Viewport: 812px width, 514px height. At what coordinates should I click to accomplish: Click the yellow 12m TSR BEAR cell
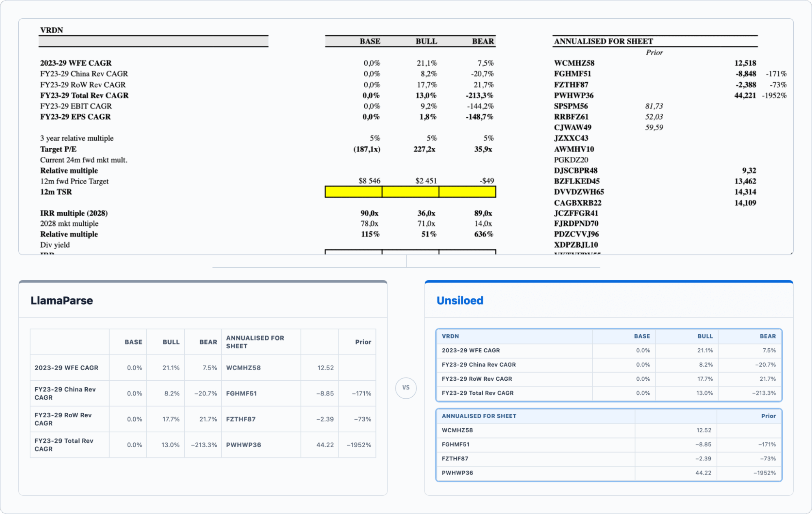pyautogui.click(x=467, y=192)
